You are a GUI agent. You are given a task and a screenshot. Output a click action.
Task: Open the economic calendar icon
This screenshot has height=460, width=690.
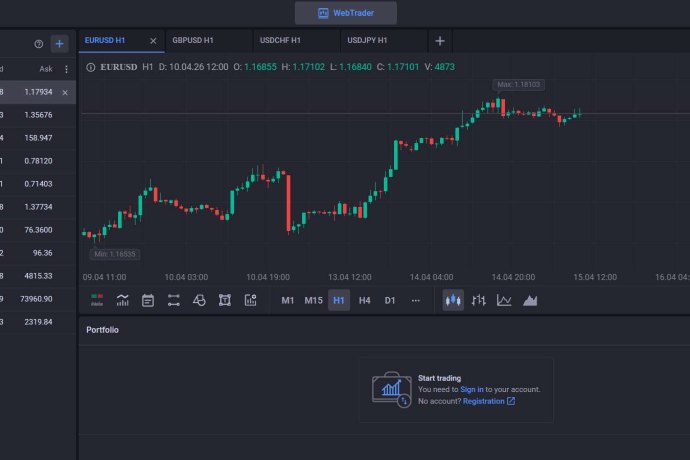pyautogui.click(x=148, y=300)
